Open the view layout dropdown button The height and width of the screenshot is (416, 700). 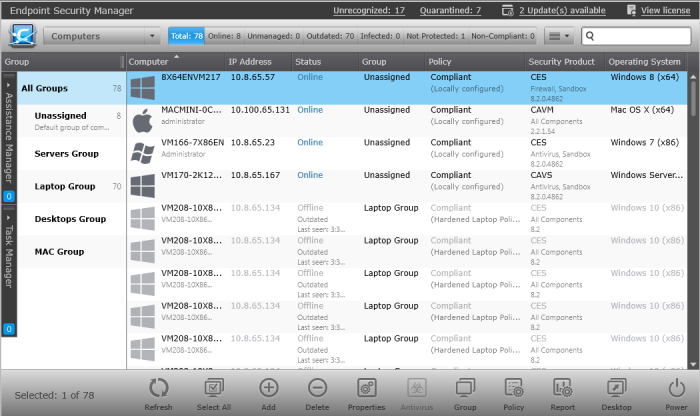pos(558,36)
